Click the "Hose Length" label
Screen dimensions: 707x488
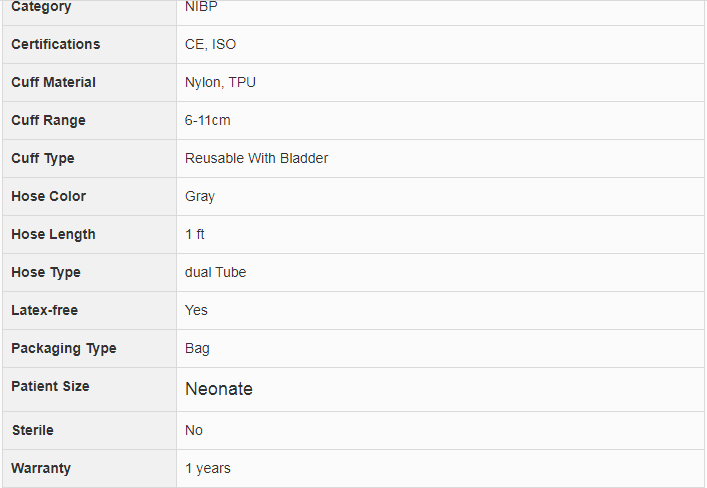pyautogui.click(x=54, y=234)
